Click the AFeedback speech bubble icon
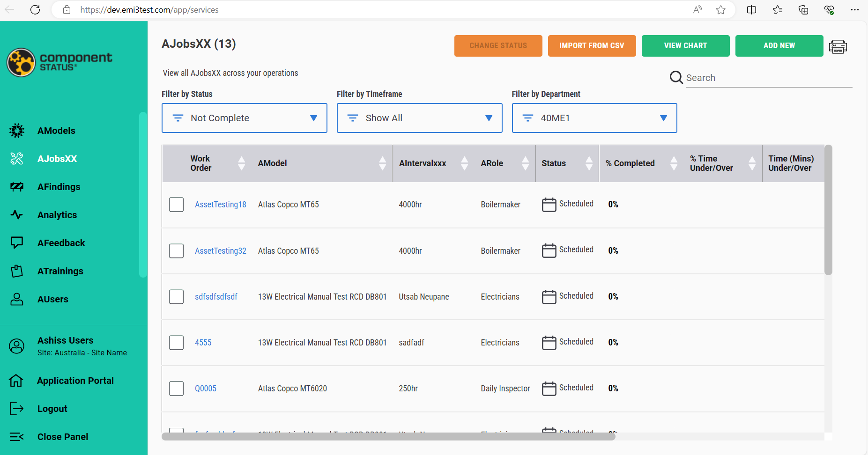868x455 pixels. pyautogui.click(x=17, y=242)
